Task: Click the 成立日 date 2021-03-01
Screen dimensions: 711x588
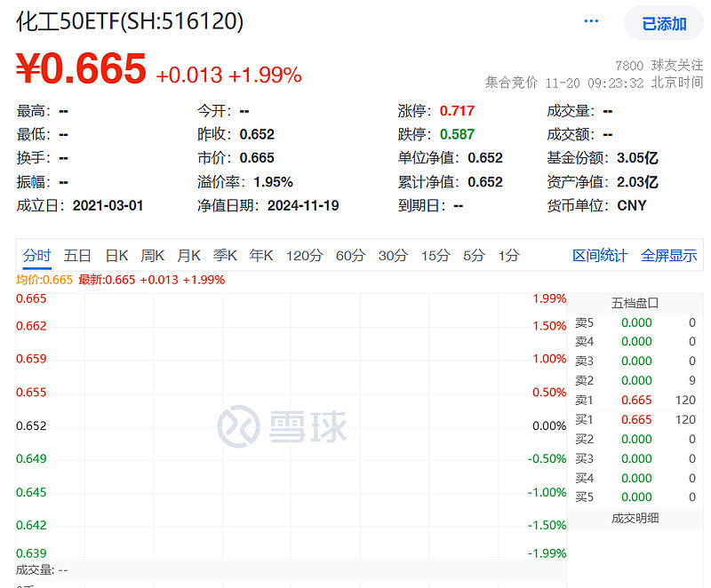Action: (108, 206)
